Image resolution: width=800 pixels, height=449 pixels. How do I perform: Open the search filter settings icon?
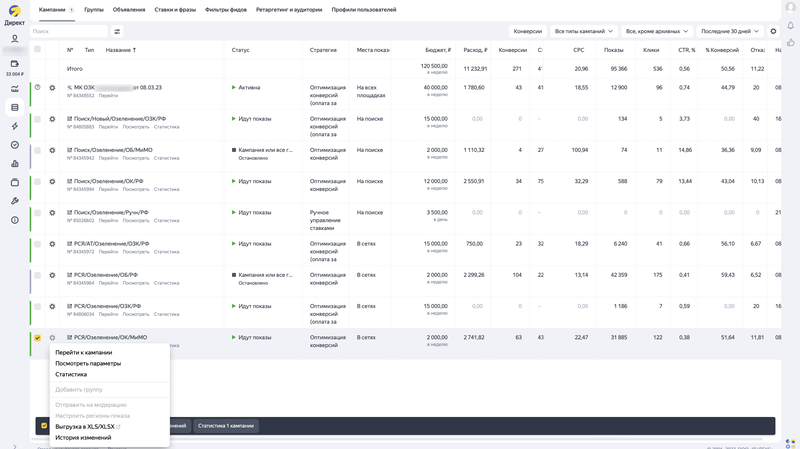[x=117, y=32]
